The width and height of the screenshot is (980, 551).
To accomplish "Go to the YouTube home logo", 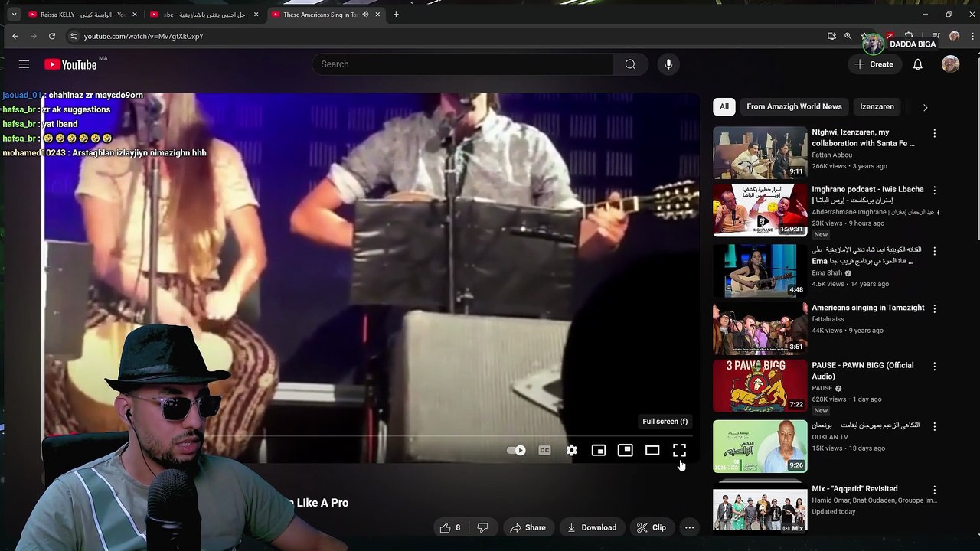I will tap(70, 64).
